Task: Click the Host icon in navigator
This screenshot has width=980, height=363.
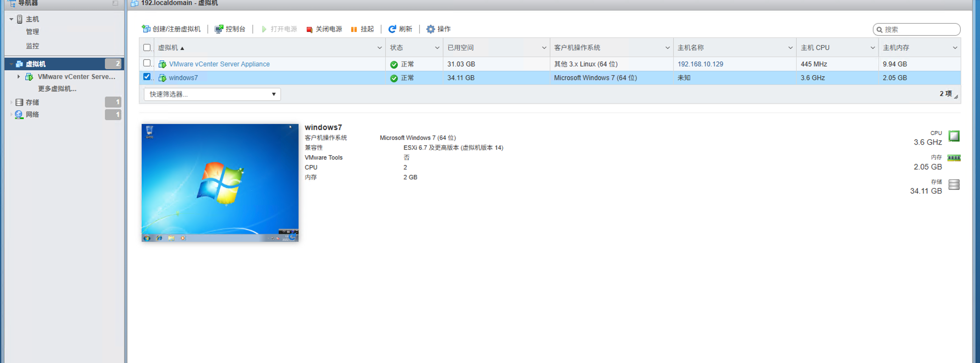Action: (x=20, y=19)
